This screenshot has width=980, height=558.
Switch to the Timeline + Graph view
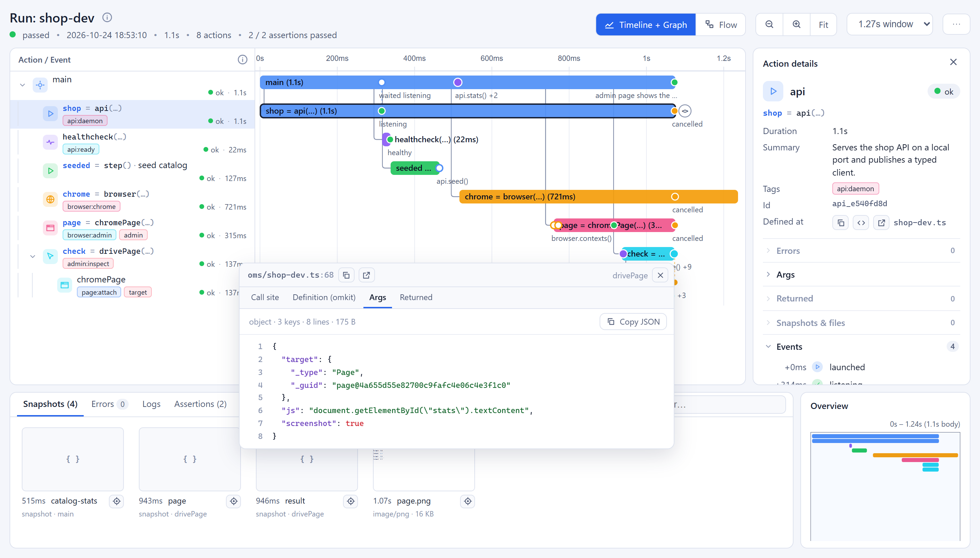646,24
